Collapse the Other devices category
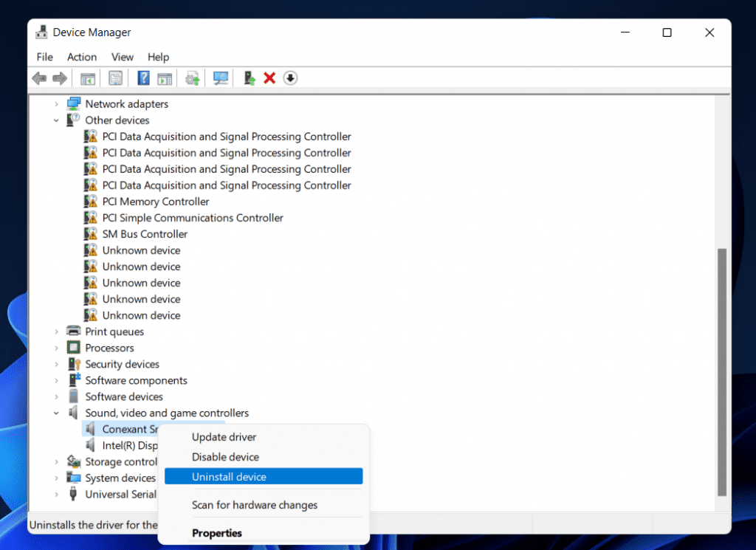This screenshot has height=550, width=756. pyautogui.click(x=57, y=120)
